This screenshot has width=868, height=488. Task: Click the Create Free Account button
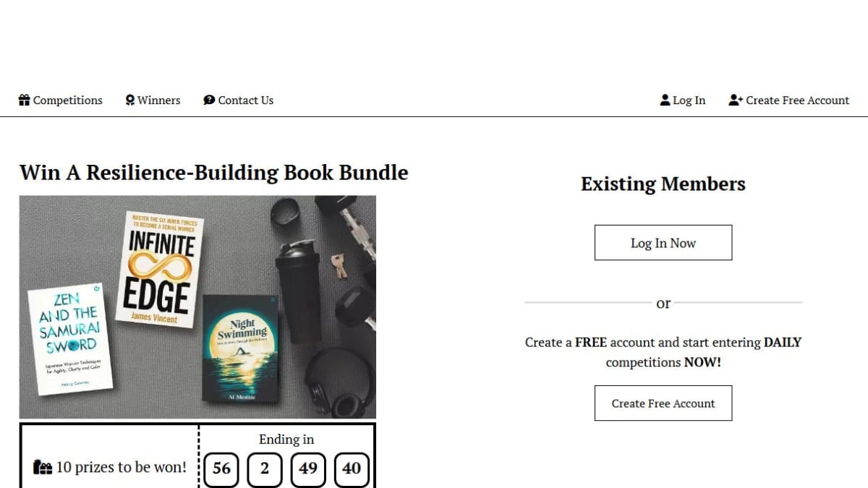[x=663, y=403]
